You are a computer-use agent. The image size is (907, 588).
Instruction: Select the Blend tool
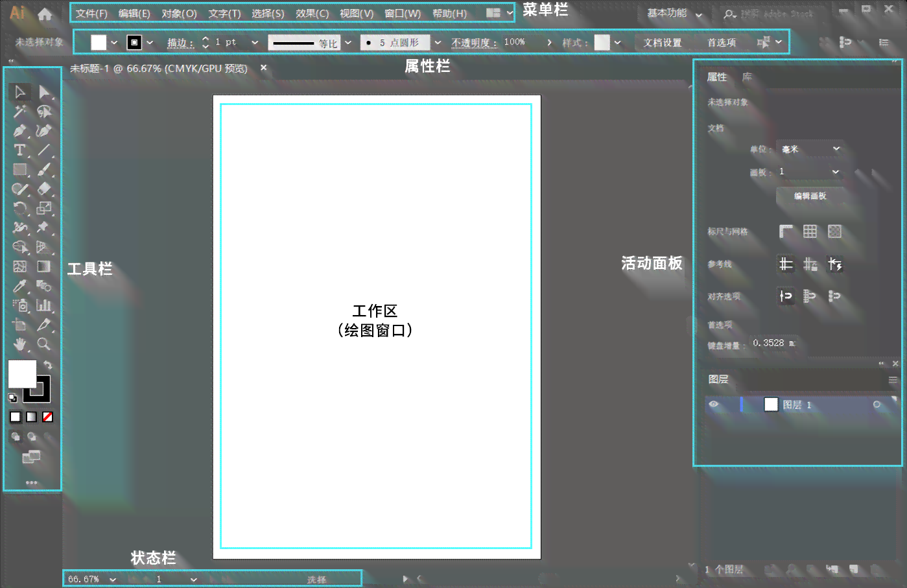(x=44, y=286)
